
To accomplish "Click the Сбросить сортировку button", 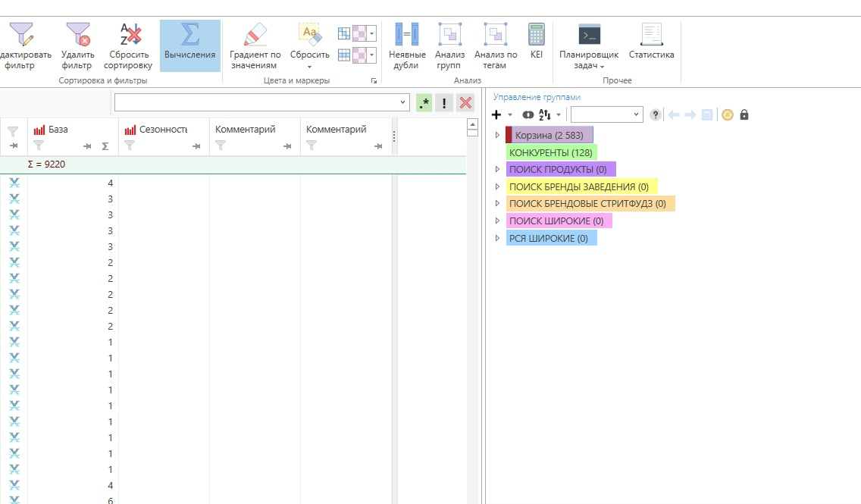I will pos(129,46).
